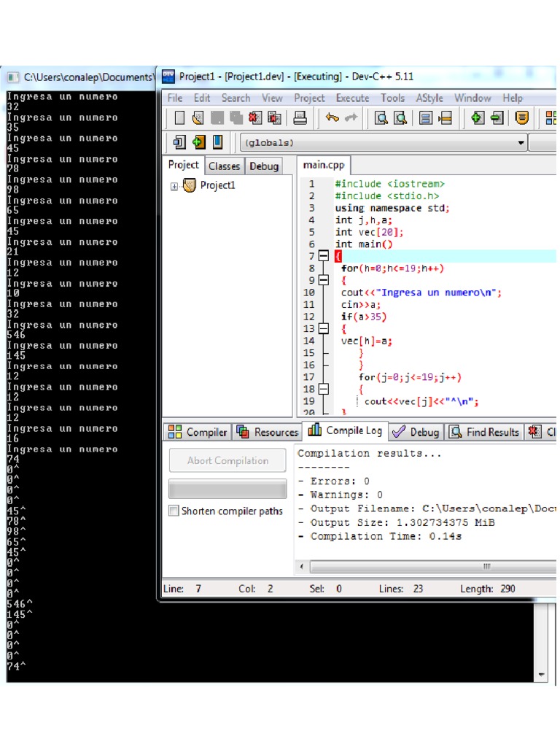Click the Print icon in toolbar
The image size is (560, 747).
tap(299, 118)
